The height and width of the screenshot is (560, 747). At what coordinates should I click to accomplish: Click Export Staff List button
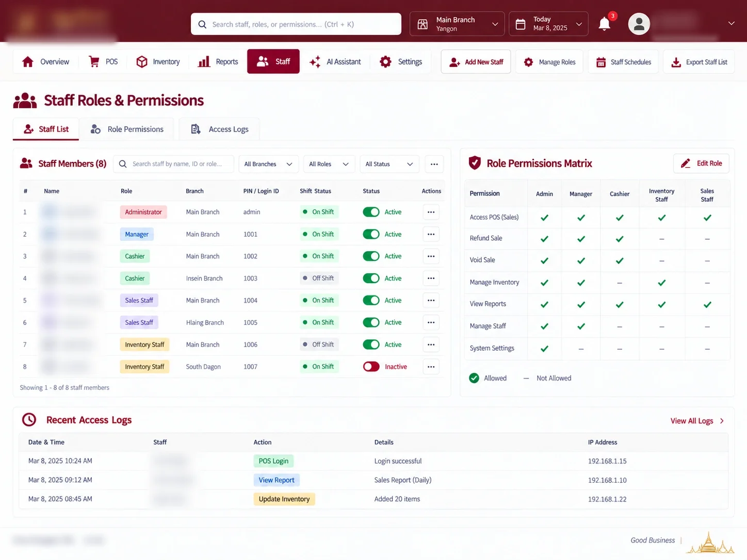click(x=699, y=62)
